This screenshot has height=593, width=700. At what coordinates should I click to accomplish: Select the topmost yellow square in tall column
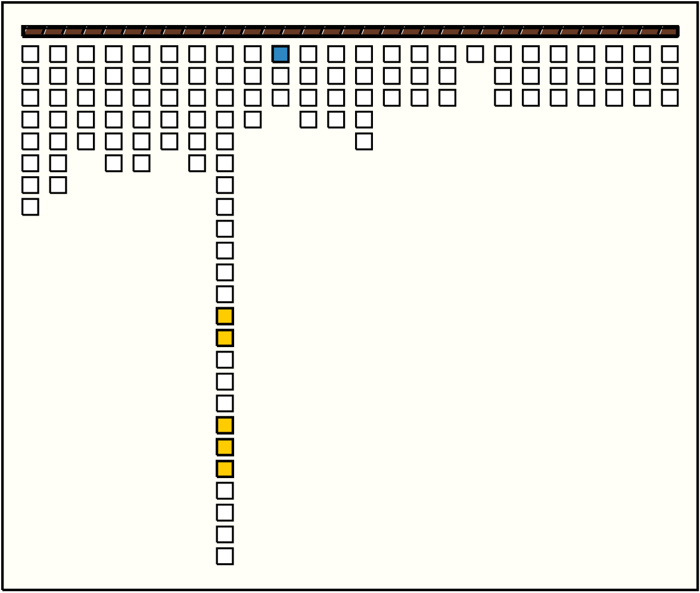225,316
